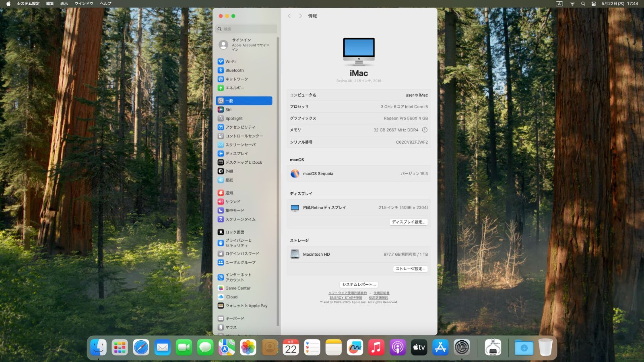Select キーボード in the sidebar
This screenshot has height=362, width=644.
(244, 319)
